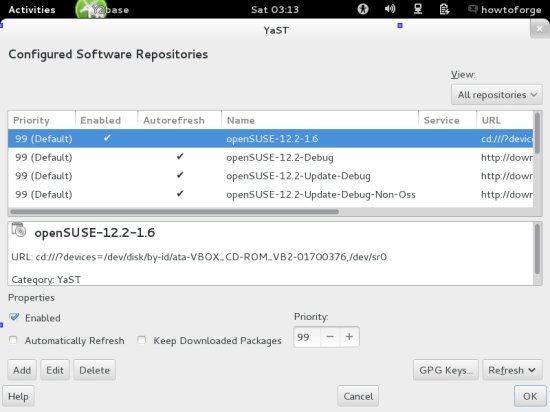The height and width of the screenshot is (412, 550).
Task: Sort by the Name column header
Action: (x=320, y=120)
